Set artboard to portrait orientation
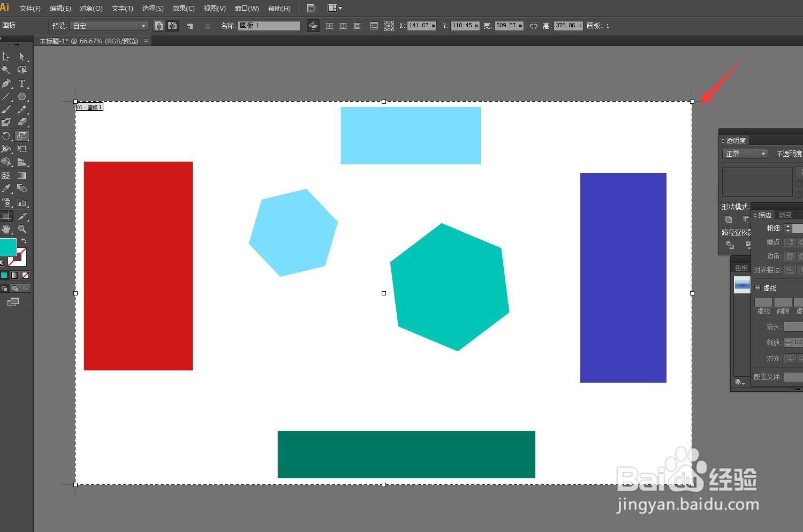The width and height of the screenshot is (803, 532). coord(159,26)
